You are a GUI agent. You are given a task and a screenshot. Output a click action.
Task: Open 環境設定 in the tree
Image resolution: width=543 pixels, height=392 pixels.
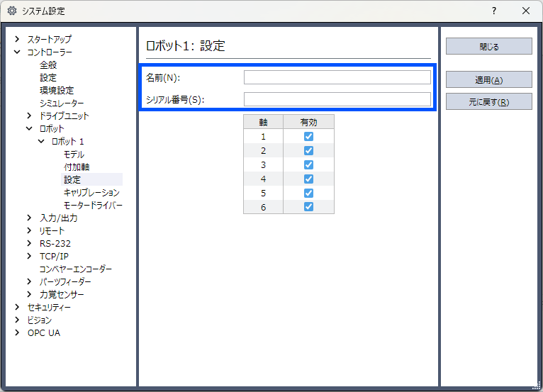coord(57,91)
